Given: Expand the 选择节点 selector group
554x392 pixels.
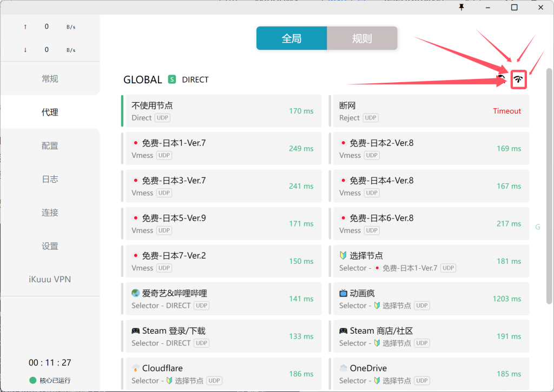Looking at the screenshot, I should [x=430, y=261].
